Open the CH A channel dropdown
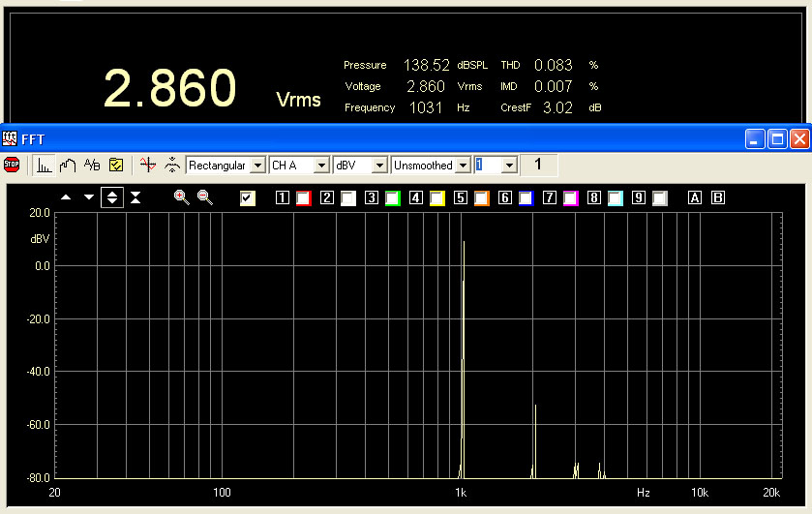The height and width of the screenshot is (514, 812). (321, 166)
